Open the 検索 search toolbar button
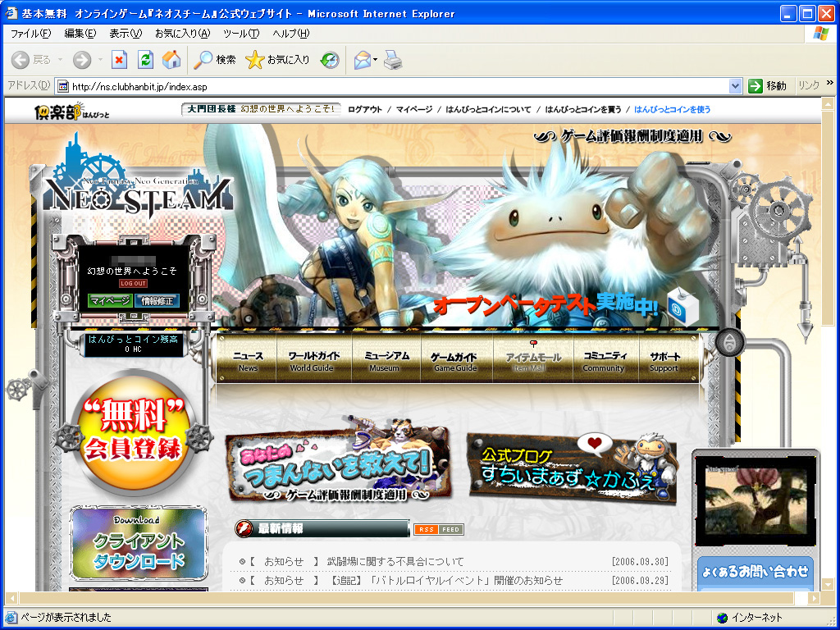This screenshot has height=630, width=840. 214,60
